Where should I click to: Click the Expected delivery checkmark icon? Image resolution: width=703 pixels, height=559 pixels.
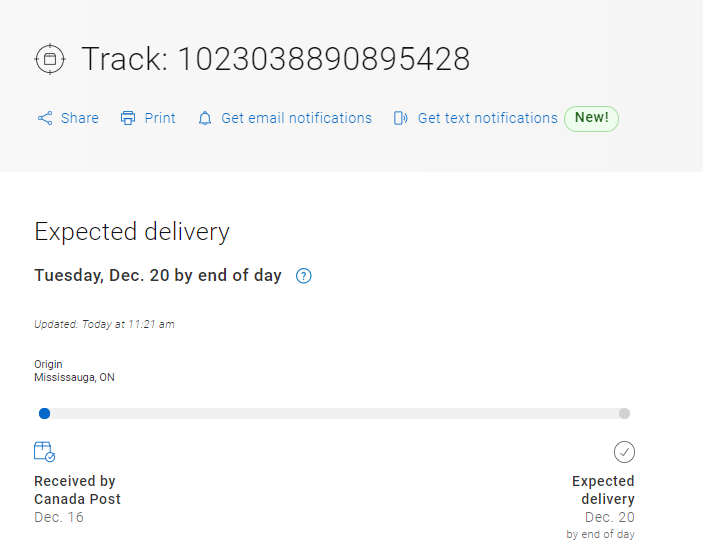point(624,452)
